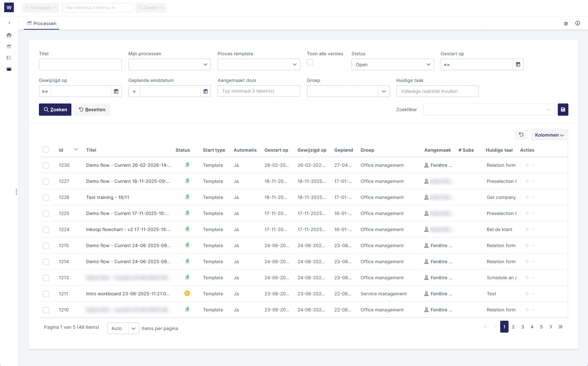
Task: Open the process Test training - 18/11
Action: pyautogui.click(x=107, y=197)
